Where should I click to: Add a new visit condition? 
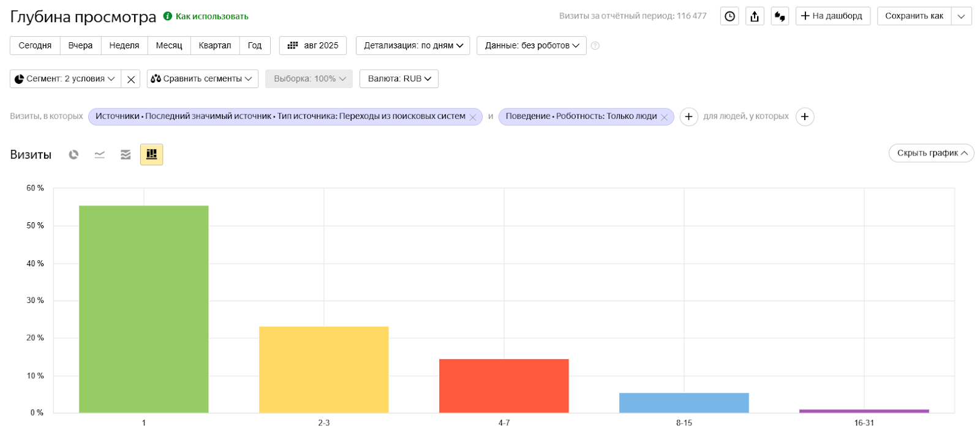point(688,117)
